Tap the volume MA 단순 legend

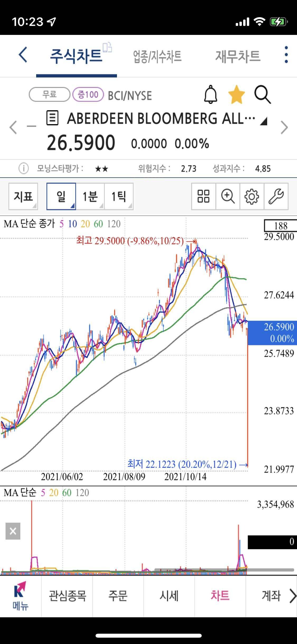(20, 493)
